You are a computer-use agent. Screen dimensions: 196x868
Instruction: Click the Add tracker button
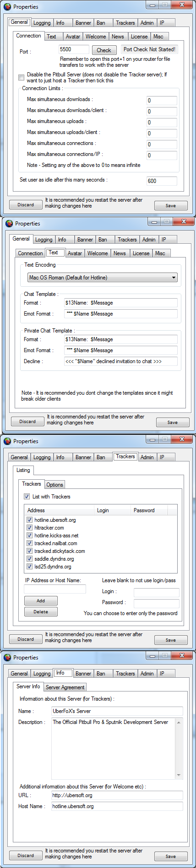pos(41,600)
